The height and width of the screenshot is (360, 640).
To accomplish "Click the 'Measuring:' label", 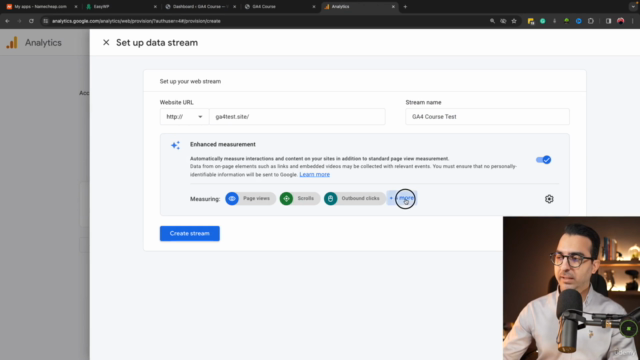I will [205, 199].
